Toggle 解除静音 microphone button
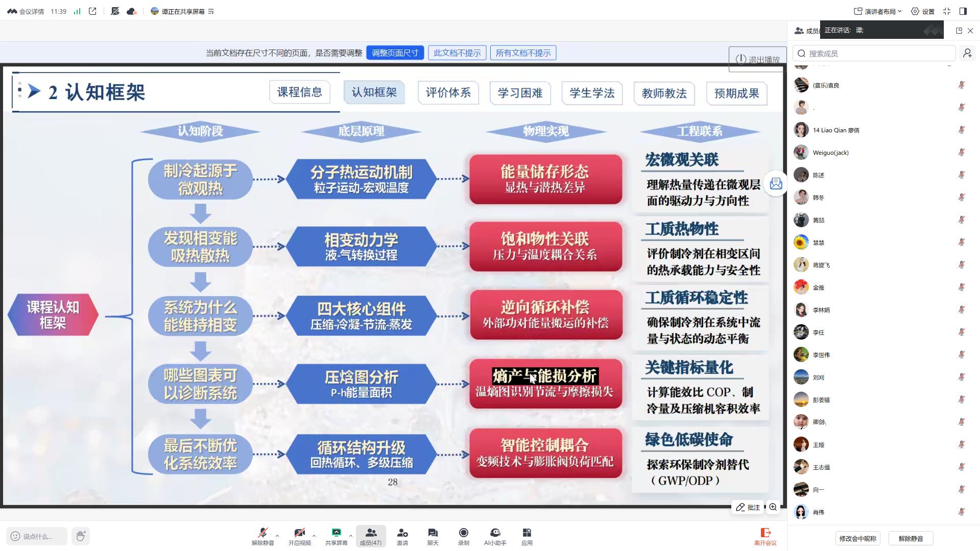The image size is (980, 551). pos(262,536)
